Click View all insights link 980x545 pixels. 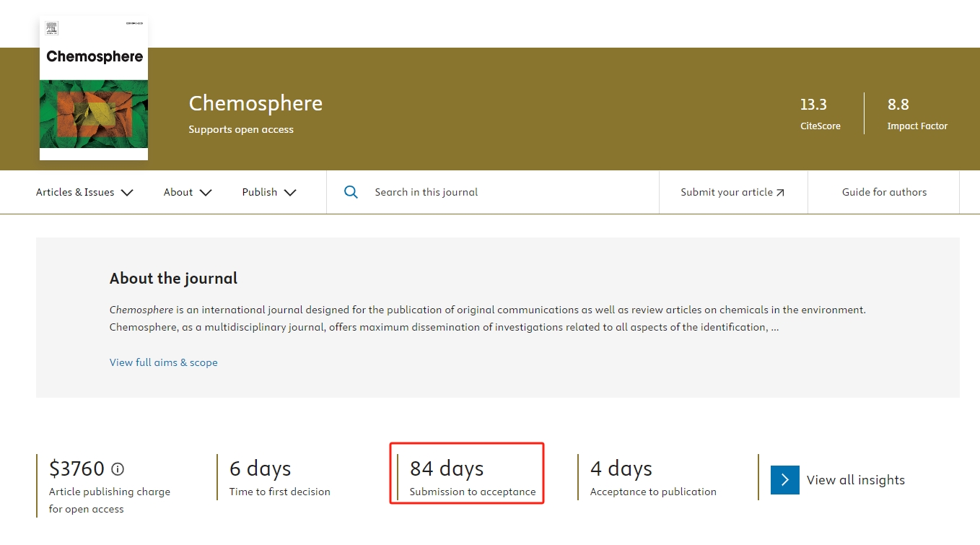(x=856, y=480)
